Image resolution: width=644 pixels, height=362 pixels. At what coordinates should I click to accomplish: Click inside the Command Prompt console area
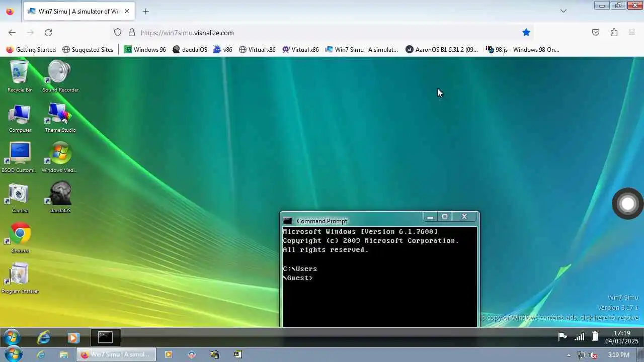pyautogui.click(x=380, y=277)
